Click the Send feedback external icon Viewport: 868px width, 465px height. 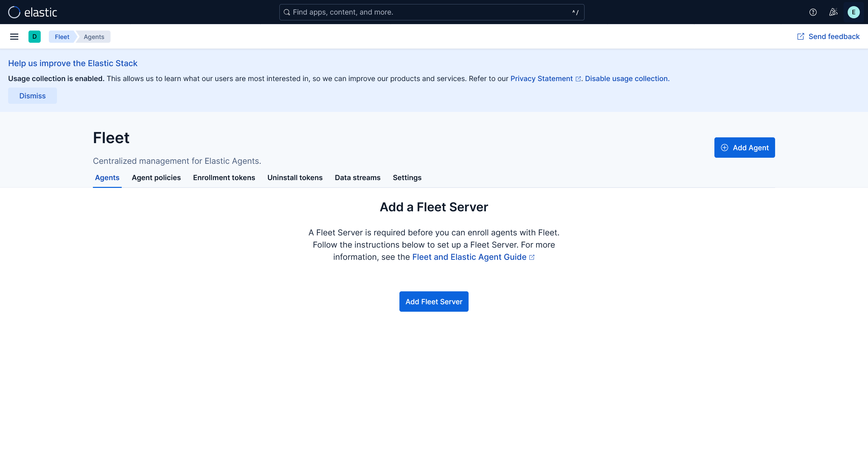click(x=801, y=37)
